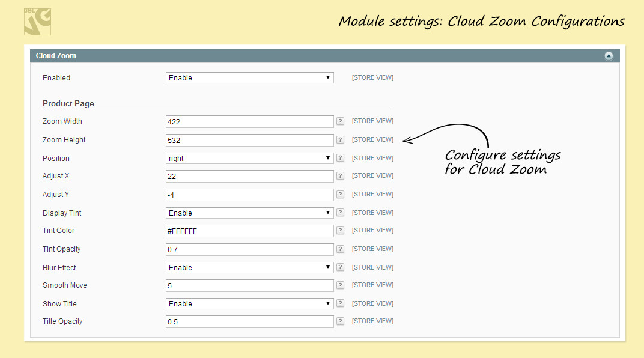Image resolution: width=644 pixels, height=358 pixels.
Task: Open the Show Title dropdown
Action: coord(249,304)
